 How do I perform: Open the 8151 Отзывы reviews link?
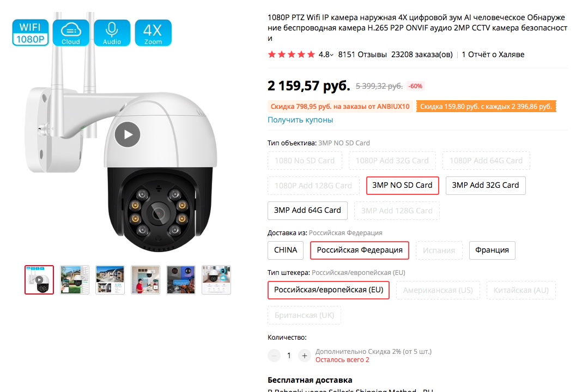pyautogui.click(x=362, y=54)
